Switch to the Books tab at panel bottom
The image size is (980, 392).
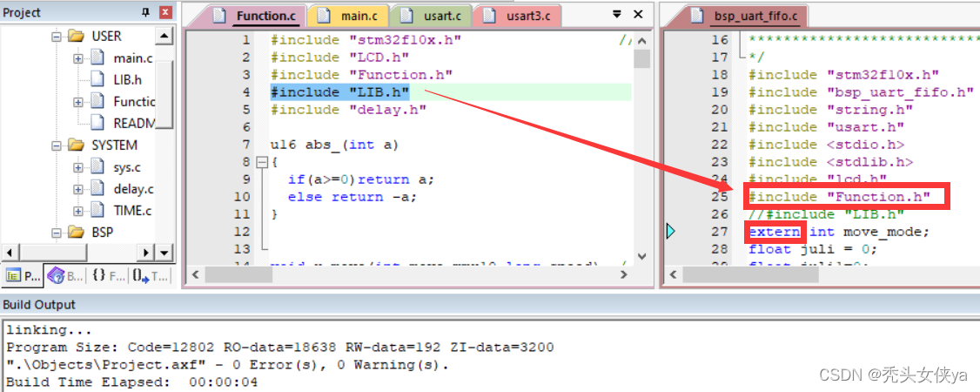pyautogui.click(x=65, y=275)
